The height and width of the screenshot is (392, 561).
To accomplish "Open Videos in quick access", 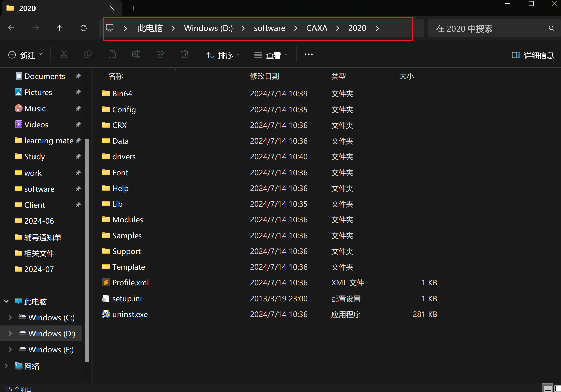I will tap(36, 125).
